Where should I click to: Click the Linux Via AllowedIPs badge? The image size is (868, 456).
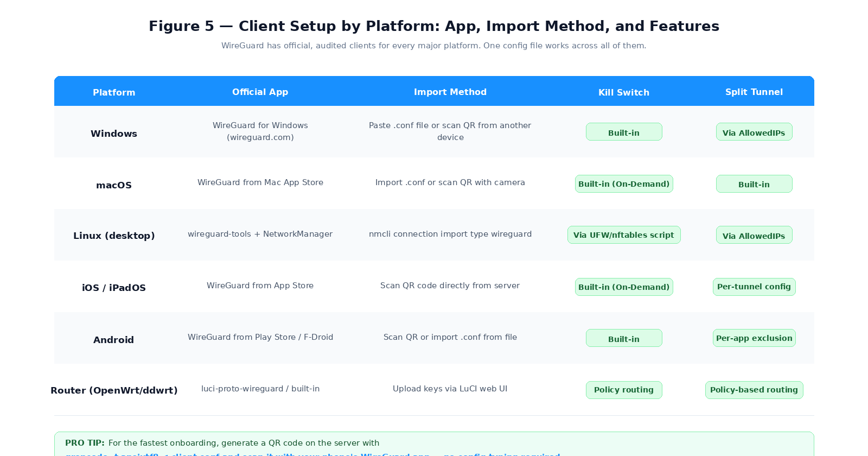(754, 235)
